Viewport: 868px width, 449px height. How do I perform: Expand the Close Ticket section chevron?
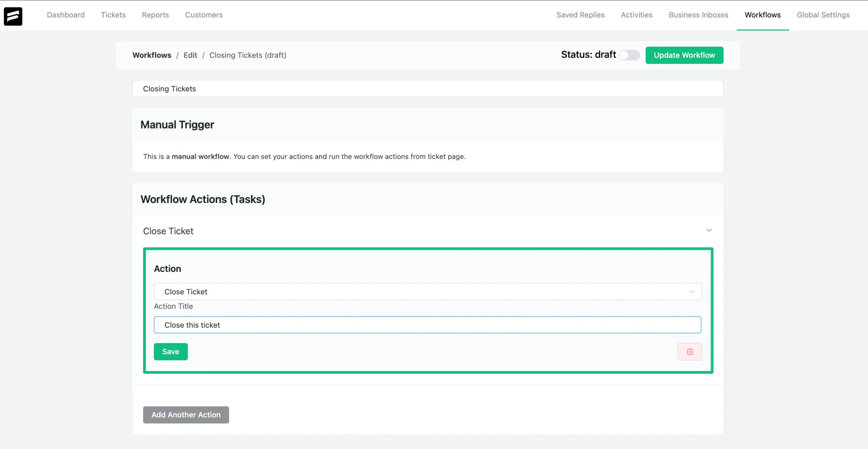(x=709, y=230)
